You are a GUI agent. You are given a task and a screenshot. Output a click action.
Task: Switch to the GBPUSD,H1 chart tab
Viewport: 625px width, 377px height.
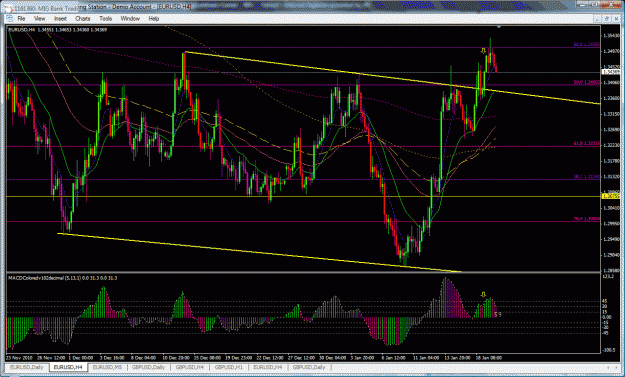pyautogui.click(x=229, y=367)
